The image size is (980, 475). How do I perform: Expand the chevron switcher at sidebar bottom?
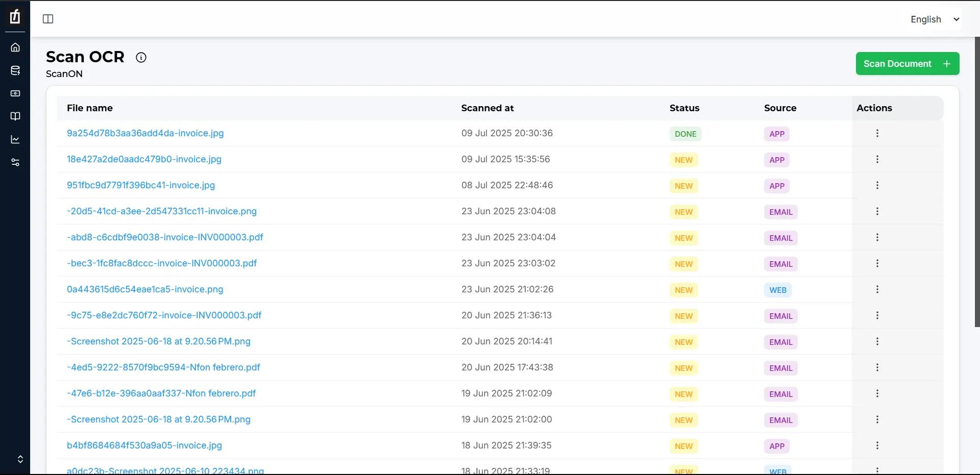click(20, 459)
